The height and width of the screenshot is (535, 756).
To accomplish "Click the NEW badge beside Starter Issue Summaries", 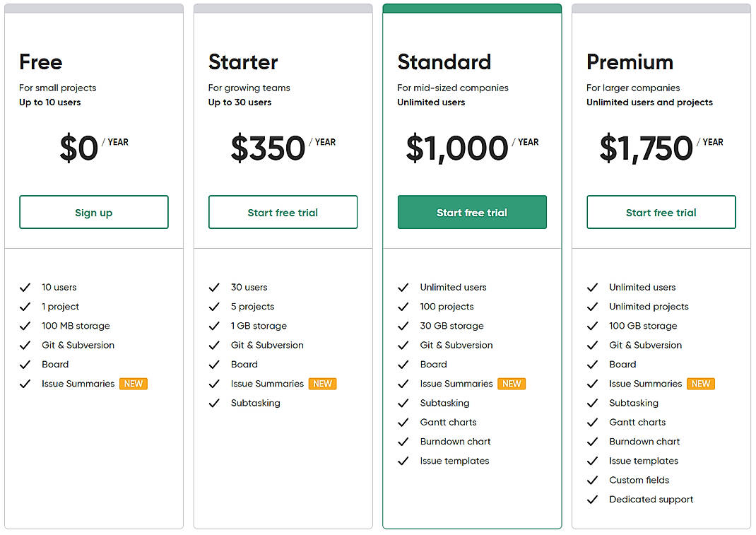I will tap(322, 383).
